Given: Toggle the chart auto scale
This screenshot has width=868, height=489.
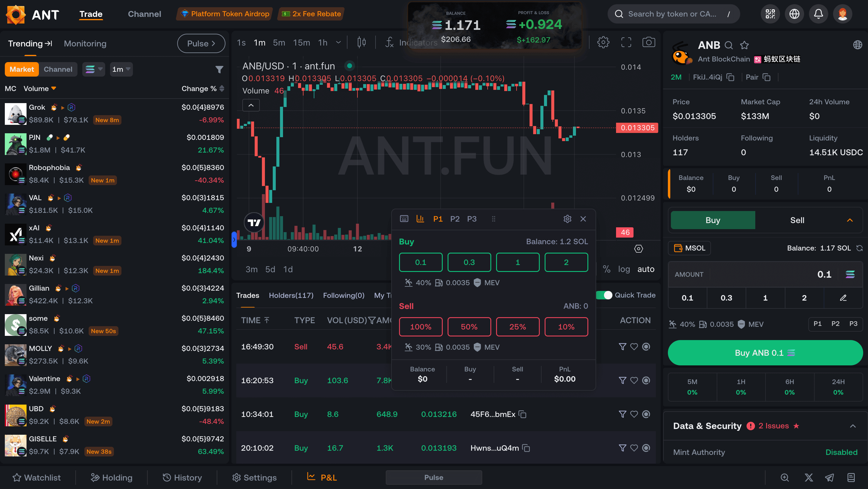Looking at the screenshot, I should click(x=646, y=269).
